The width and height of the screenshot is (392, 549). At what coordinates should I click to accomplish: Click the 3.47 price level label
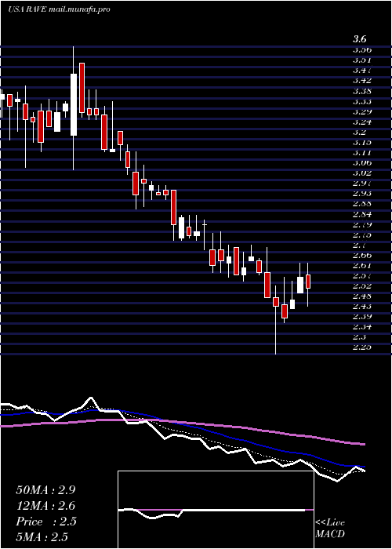362,70
